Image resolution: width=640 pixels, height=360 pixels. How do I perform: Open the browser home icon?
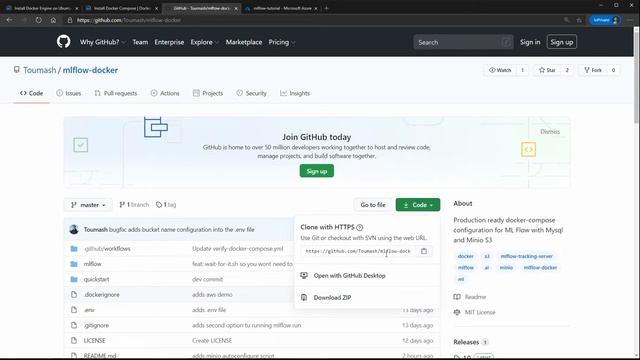53,20
